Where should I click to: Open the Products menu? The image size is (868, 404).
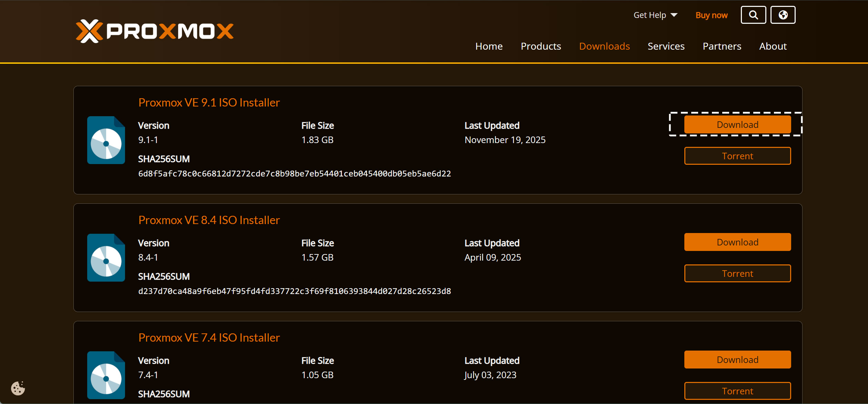[x=541, y=46]
